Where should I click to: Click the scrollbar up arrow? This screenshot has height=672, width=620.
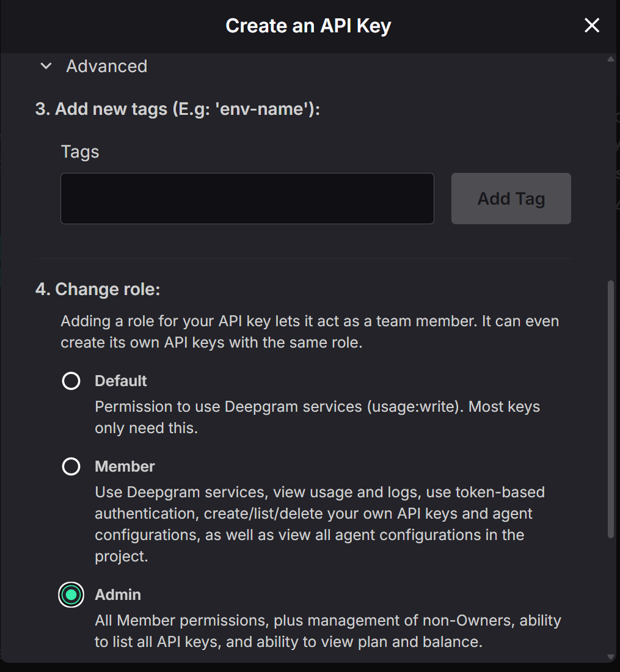pyautogui.click(x=611, y=60)
